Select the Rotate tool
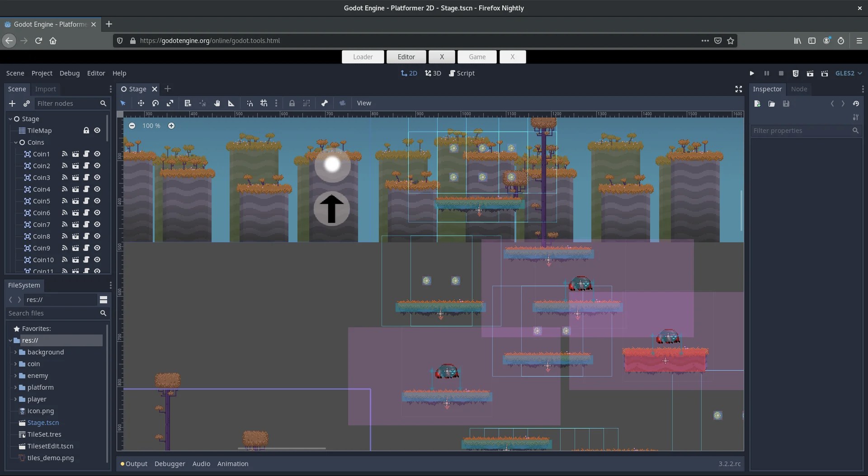Image resolution: width=868 pixels, height=476 pixels. point(155,103)
